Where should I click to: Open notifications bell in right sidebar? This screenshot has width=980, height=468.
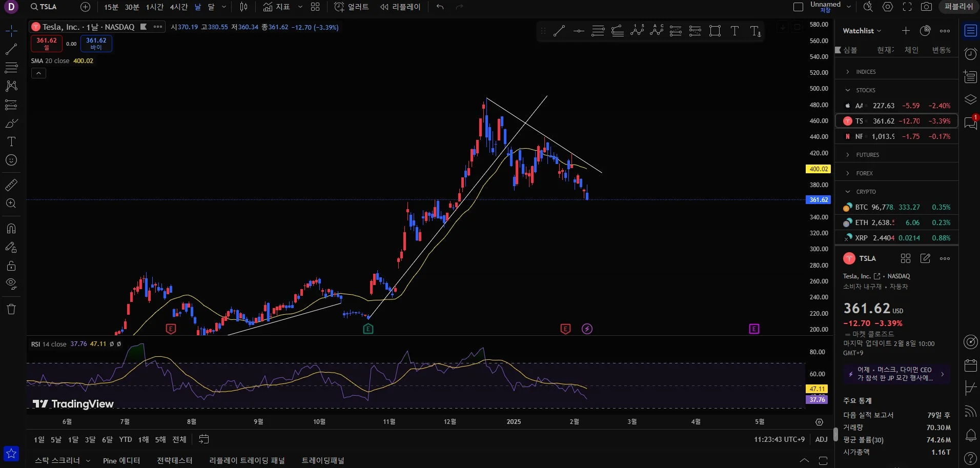970,435
